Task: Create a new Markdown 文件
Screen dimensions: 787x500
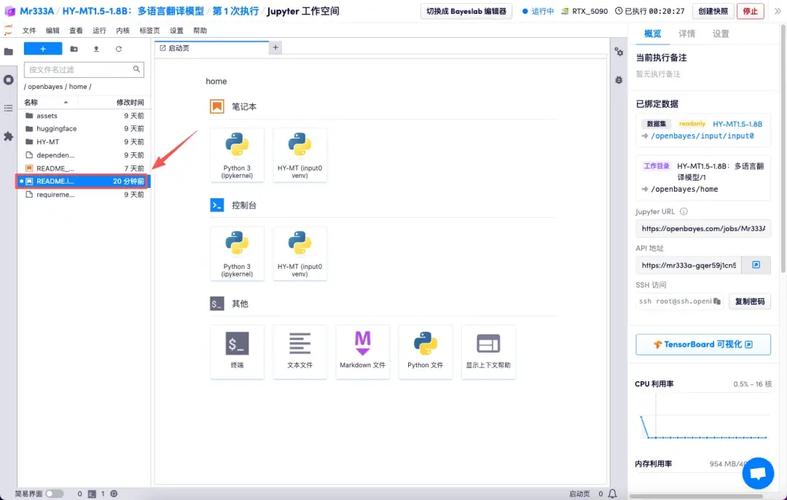Action: pos(362,352)
